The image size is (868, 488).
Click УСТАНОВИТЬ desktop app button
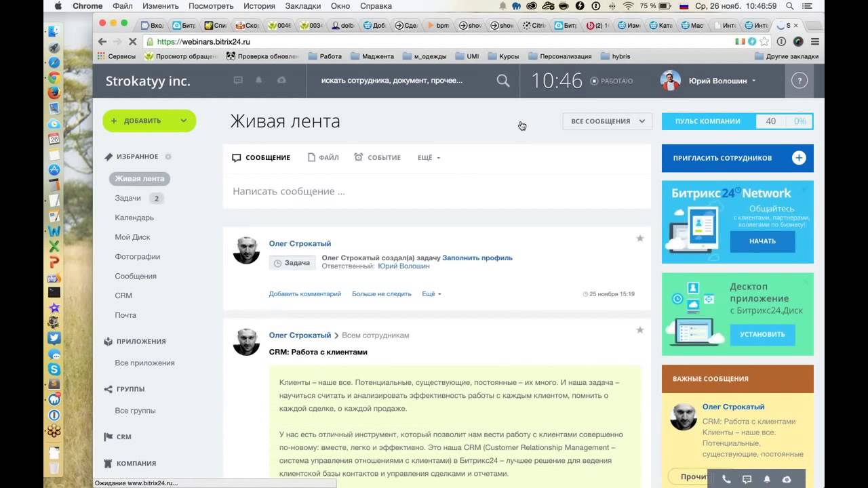coord(762,334)
